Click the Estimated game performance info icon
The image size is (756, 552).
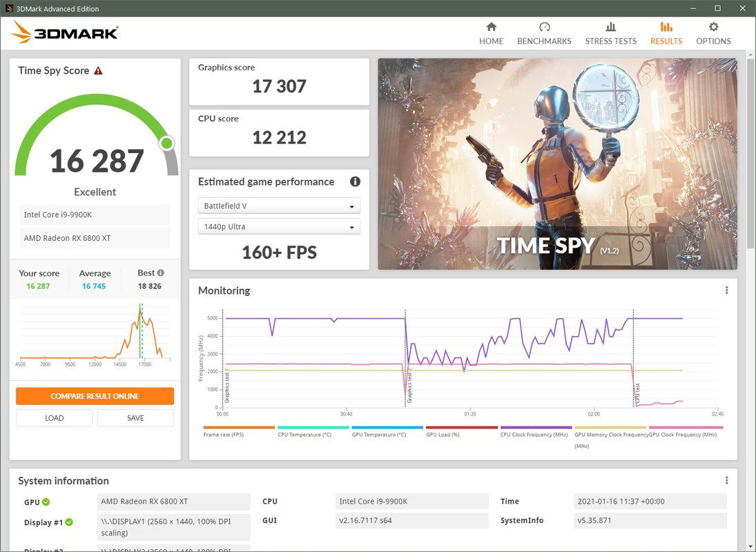(356, 181)
